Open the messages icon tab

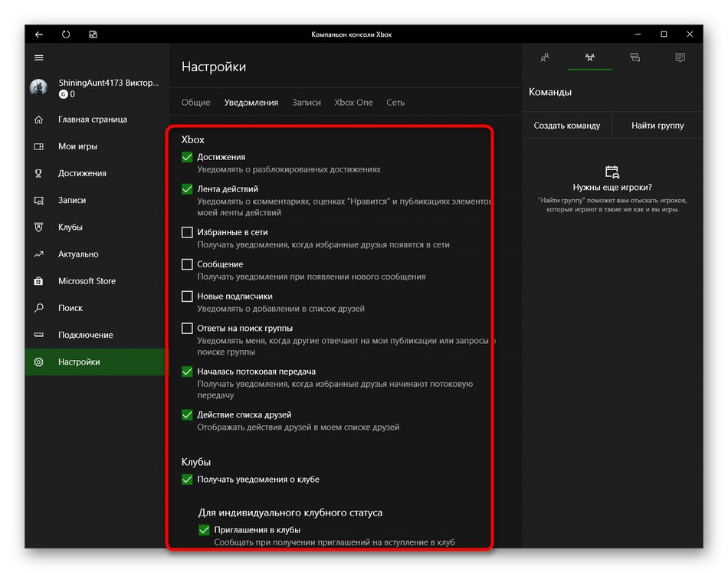635,57
